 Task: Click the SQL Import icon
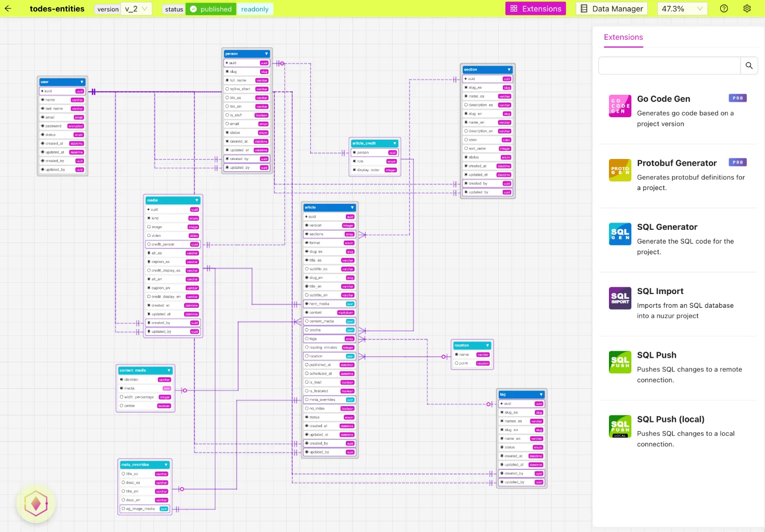(x=620, y=299)
